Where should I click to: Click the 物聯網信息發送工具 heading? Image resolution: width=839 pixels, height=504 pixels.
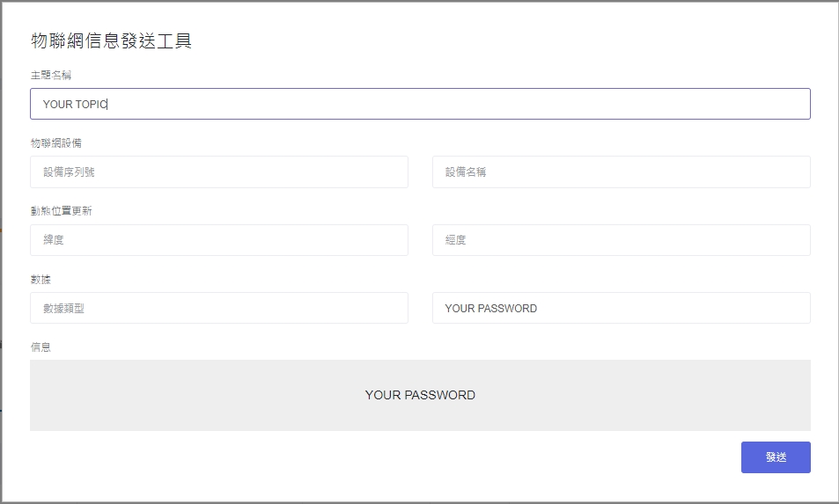pyautogui.click(x=111, y=40)
